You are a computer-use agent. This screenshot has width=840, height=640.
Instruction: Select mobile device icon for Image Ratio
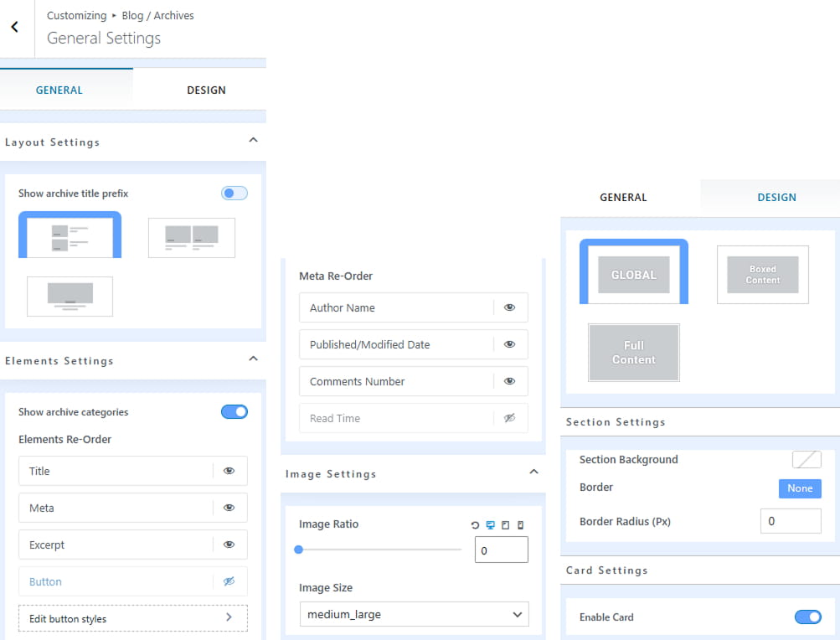click(520, 524)
